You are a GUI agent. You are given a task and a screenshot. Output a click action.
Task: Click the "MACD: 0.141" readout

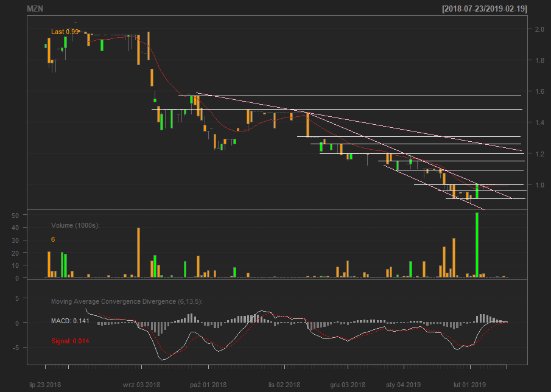click(70, 321)
